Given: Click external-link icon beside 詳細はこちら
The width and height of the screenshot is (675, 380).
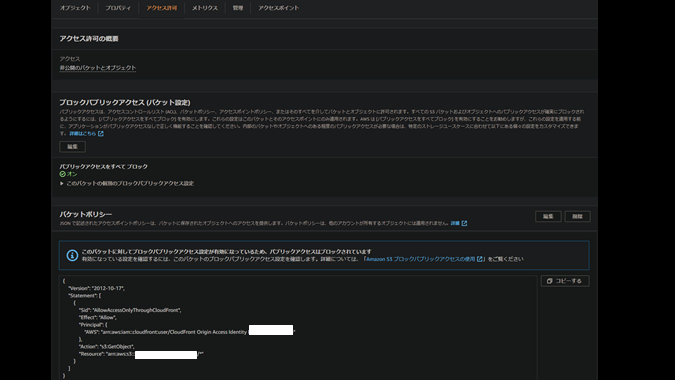Looking at the screenshot, I should coord(101,134).
